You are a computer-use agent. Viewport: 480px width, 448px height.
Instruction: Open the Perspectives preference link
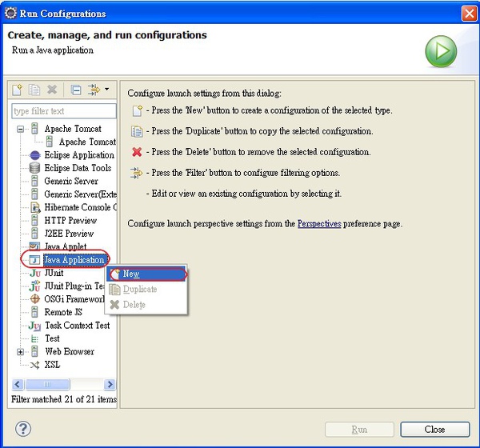coord(319,223)
